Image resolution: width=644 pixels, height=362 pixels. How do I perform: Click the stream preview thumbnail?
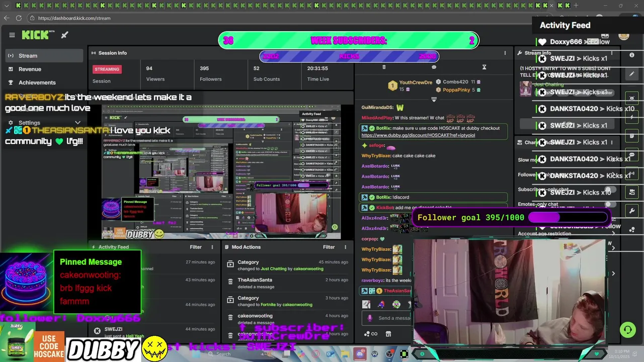pyautogui.click(x=221, y=172)
